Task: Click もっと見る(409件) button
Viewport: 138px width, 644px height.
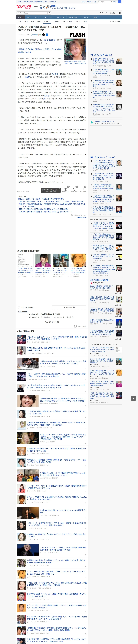Action: (x=52, y=322)
